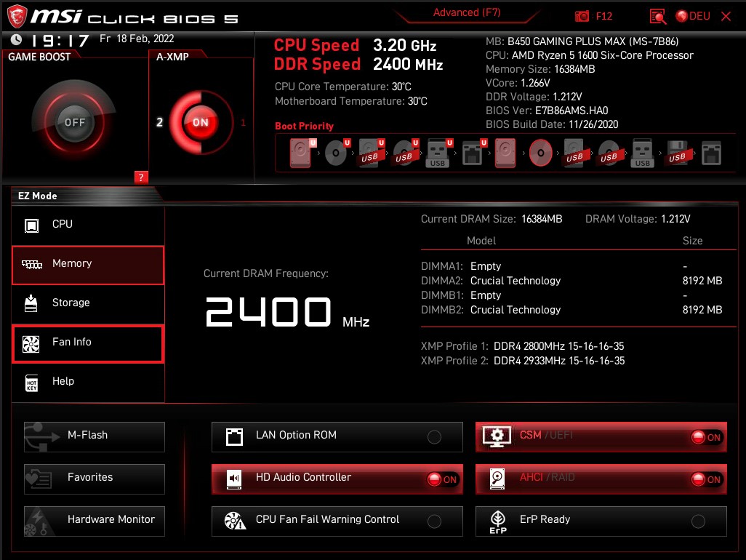Screen dimensions: 746x560
Task: Switch the CSM/UEFI toggle
Action: [707, 437]
